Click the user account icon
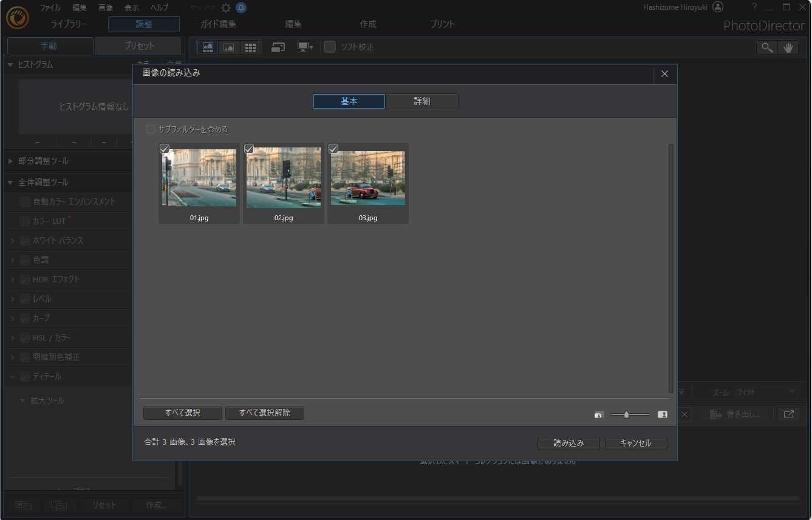The height and width of the screenshot is (520, 812). tap(718, 7)
